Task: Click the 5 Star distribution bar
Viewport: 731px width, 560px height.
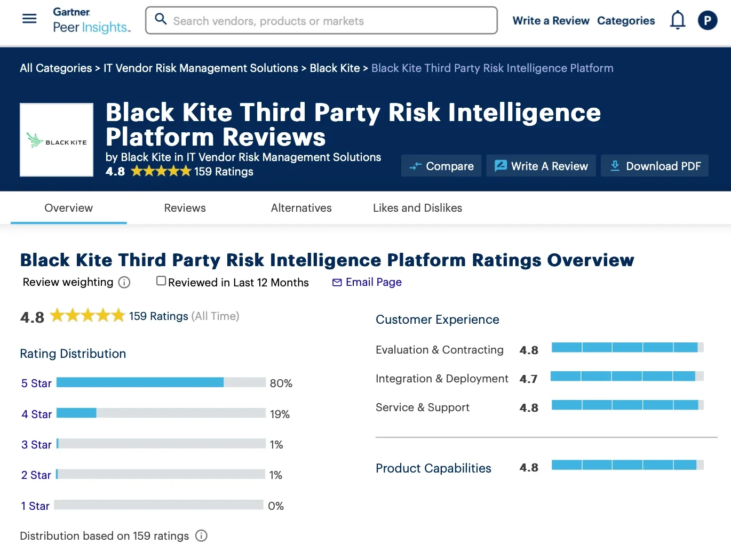Action: coord(161,382)
